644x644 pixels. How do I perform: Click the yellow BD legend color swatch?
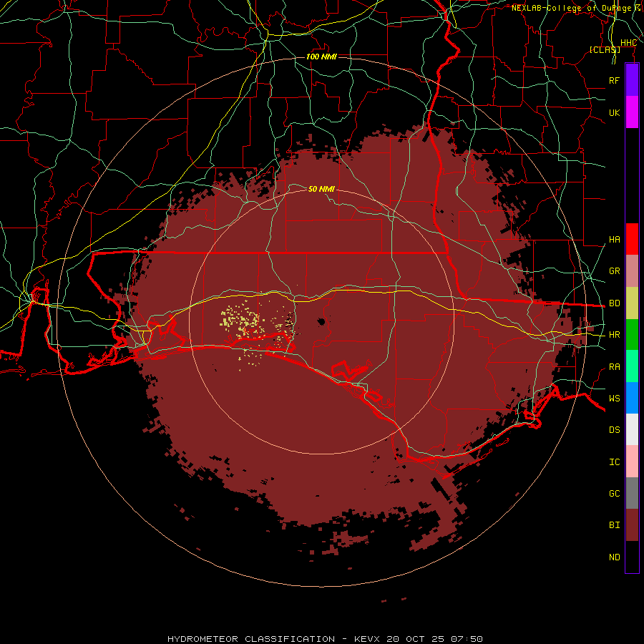point(632,303)
